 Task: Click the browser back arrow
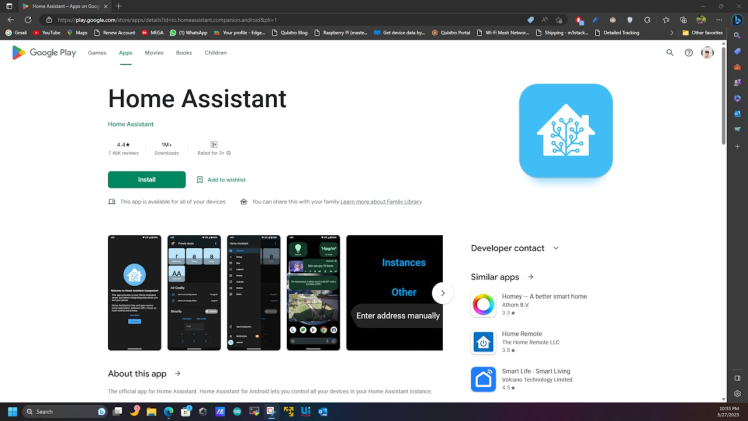click(11, 20)
